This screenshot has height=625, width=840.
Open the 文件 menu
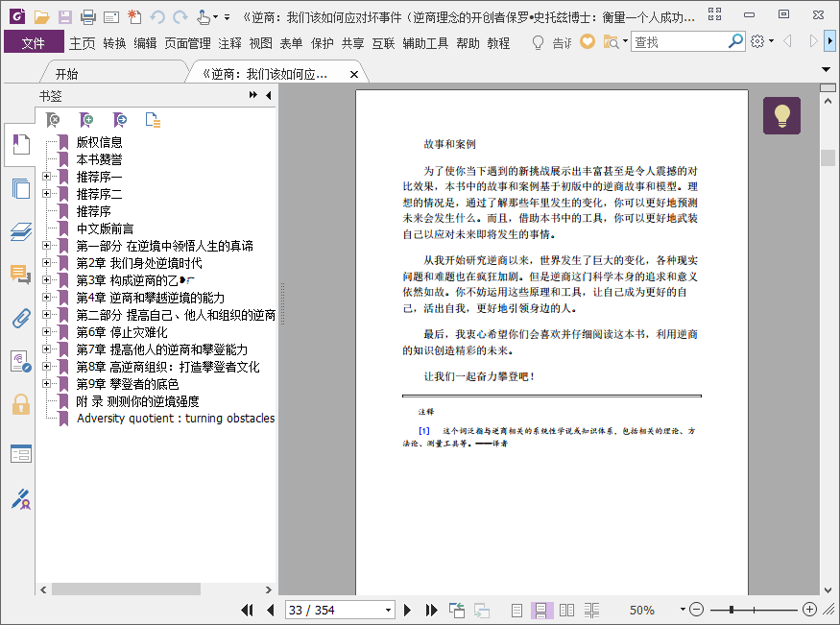coord(34,42)
